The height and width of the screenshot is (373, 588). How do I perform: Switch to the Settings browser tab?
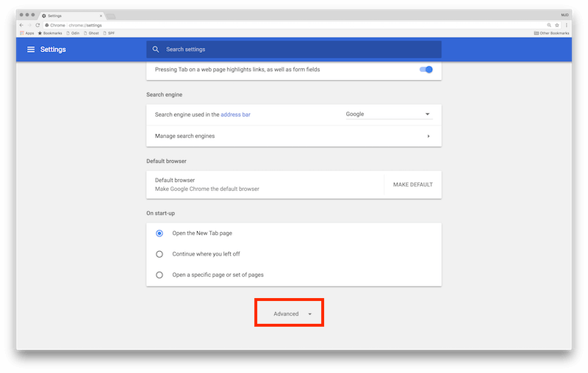click(x=71, y=15)
